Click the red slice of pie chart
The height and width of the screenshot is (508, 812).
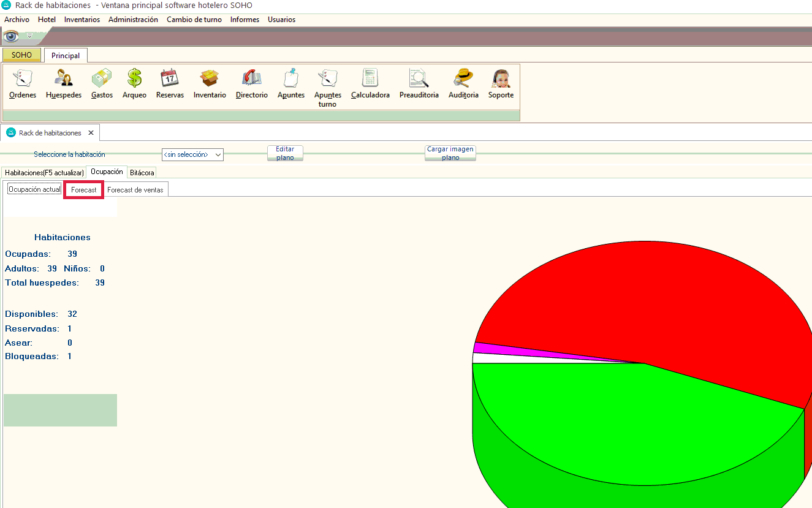[x=643, y=300]
